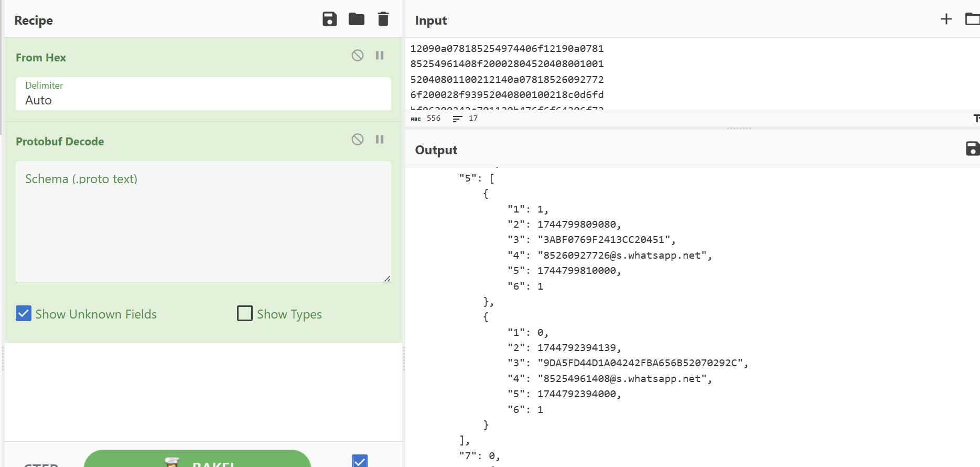Load a recipe via folder icon

[x=357, y=19]
